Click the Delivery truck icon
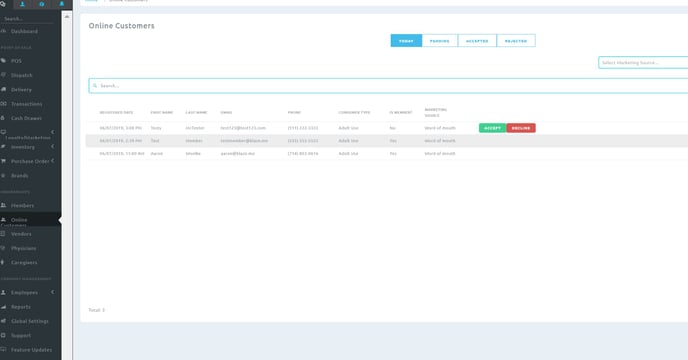Screen dimensions: 688x360 3,89
